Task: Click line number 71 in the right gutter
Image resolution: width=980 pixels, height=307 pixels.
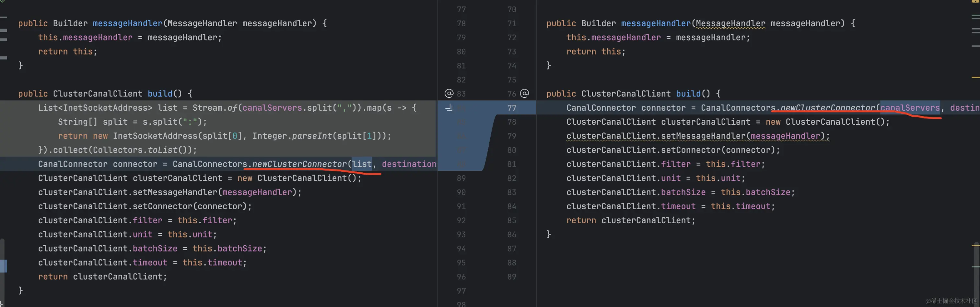Action: click(x=512, y=23)
